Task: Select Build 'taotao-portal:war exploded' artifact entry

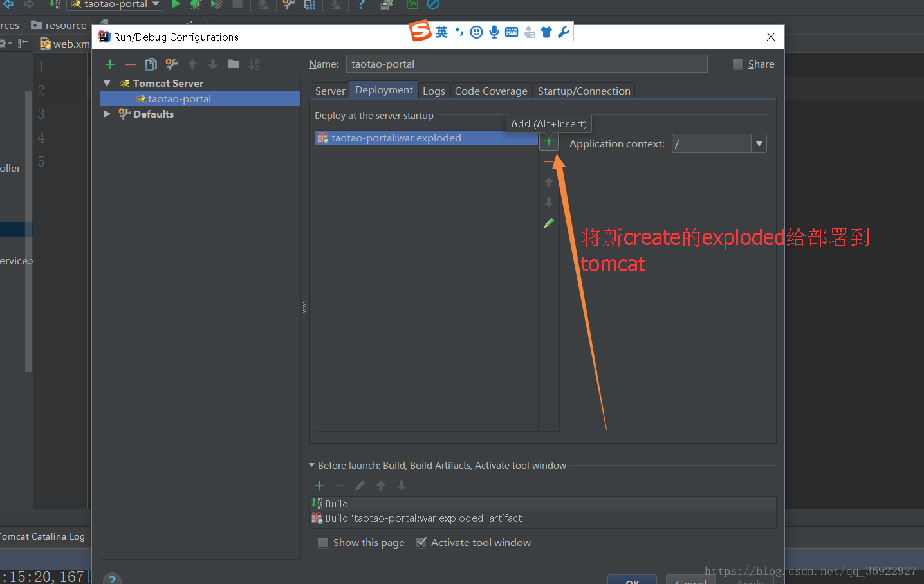Action: 542,518
